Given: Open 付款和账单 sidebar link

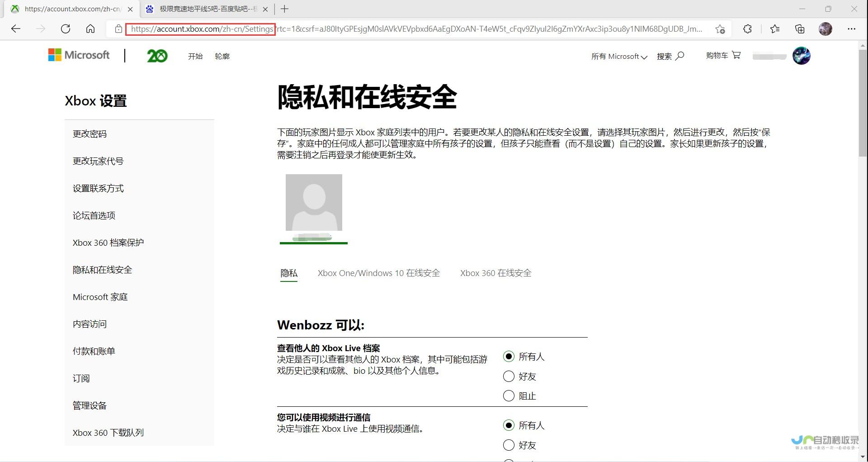Looking at the screenshot, I should (x=94, y=351).
